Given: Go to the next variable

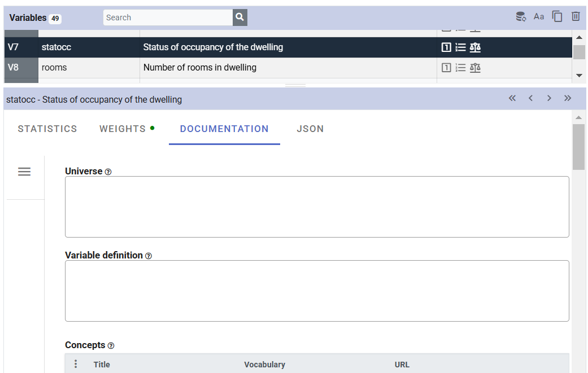Looking at the screenshot, I should pyautogui.click(x=549, y=98).
